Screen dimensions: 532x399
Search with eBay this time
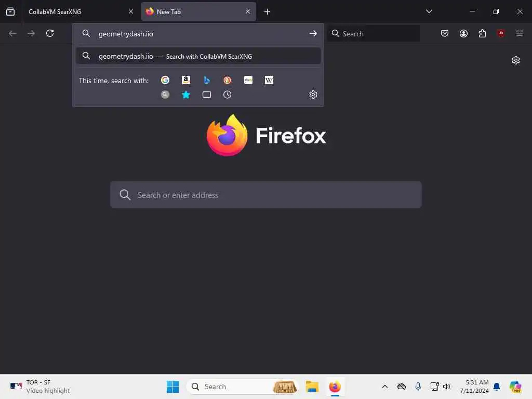pyautogui.click(x=248, y=80)
